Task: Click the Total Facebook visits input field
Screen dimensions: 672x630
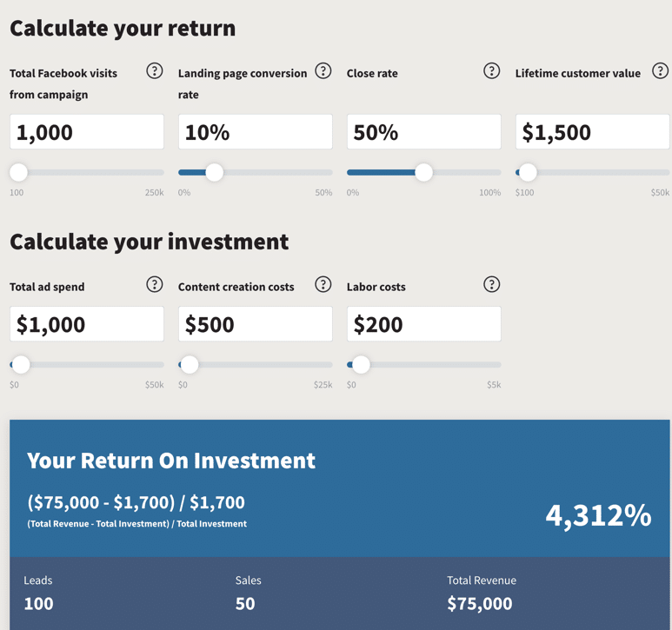Action: (x=87, y=131)
